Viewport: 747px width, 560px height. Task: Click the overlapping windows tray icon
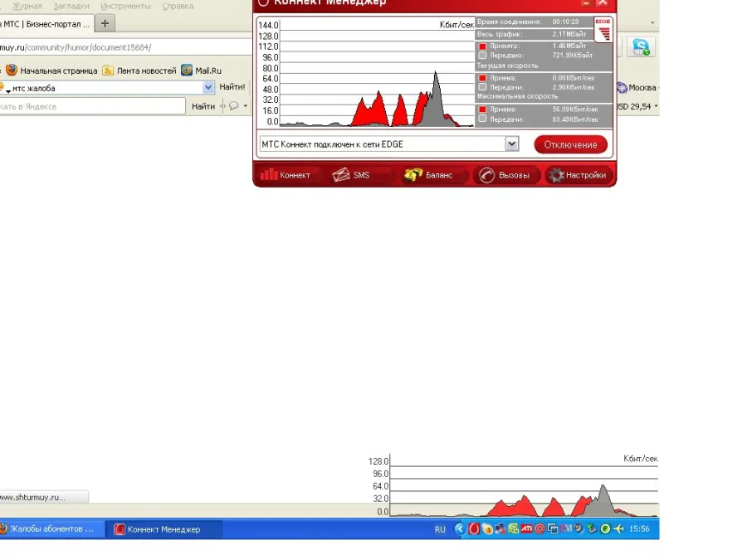(x=553, y=528)
